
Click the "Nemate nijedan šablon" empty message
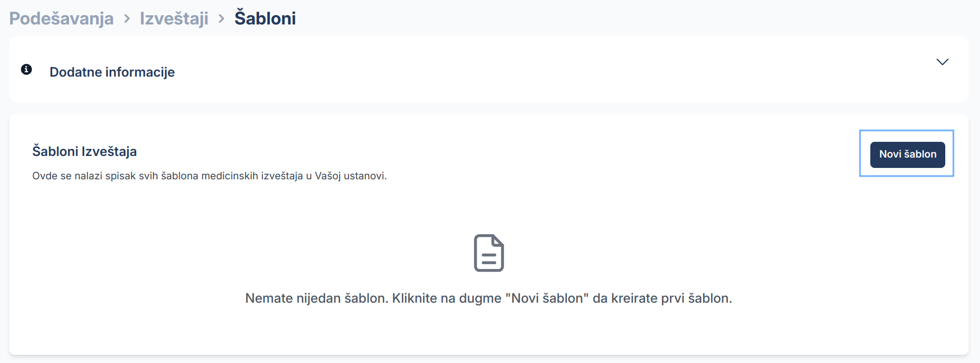pos(316,298)
